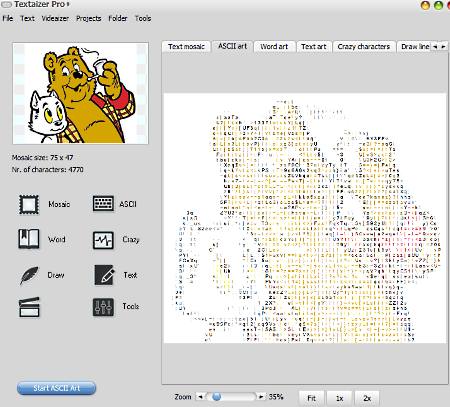Screen dimensions: 450x407
Task: Click the Word label
Action: (56, 239)
